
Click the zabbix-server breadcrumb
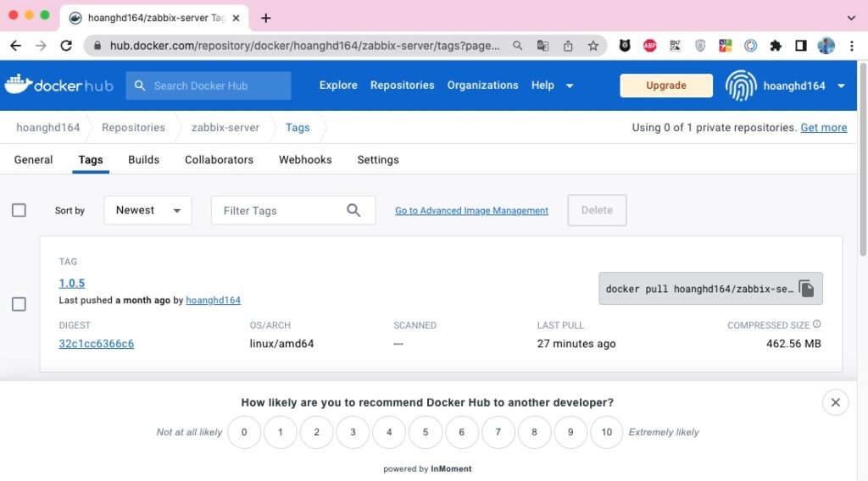[225, 128]
